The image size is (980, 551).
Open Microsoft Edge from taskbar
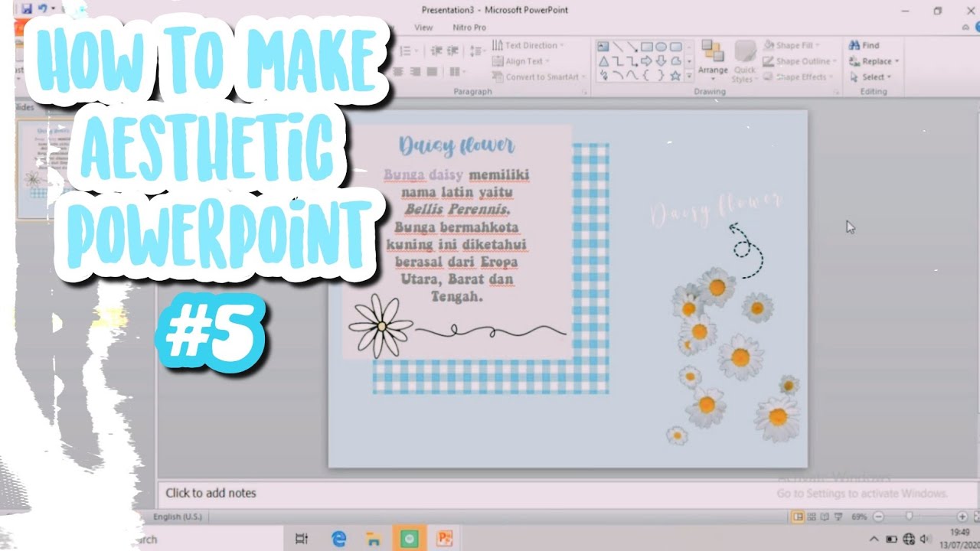[x=339, y=539]
